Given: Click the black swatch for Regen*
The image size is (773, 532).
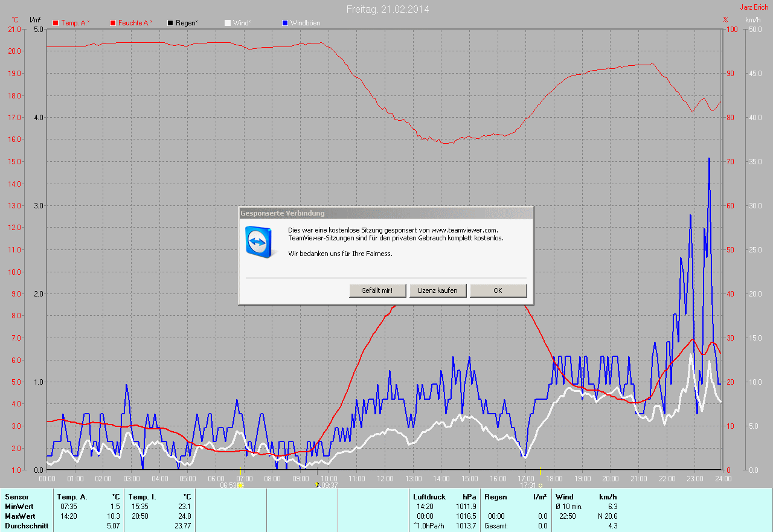Looking at the screenshot, I should click(170, 23).
